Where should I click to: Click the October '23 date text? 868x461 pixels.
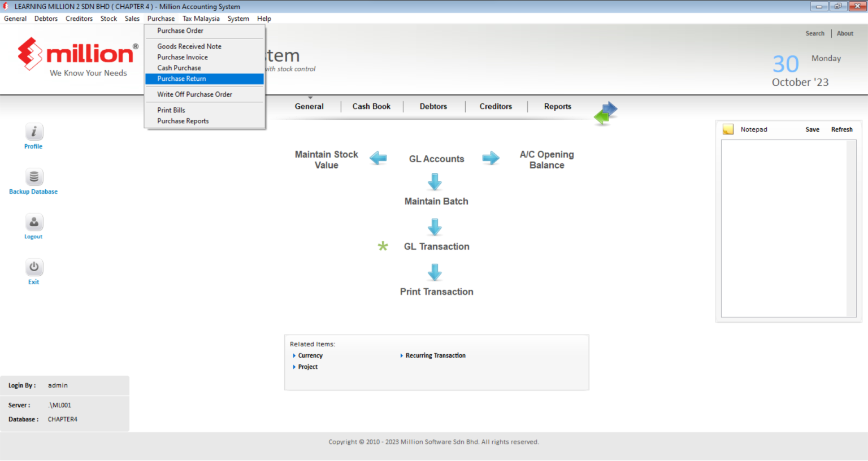coord(800,82)
